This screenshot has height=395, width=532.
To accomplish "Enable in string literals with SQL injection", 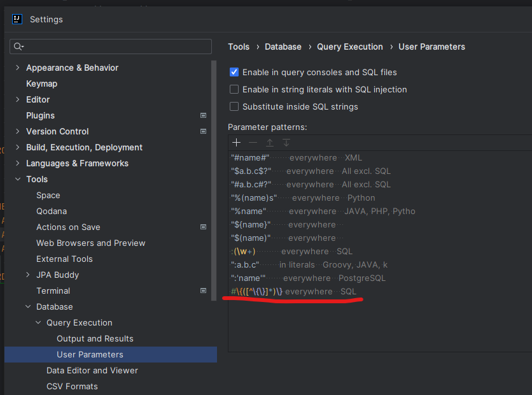I will [234, 89].
